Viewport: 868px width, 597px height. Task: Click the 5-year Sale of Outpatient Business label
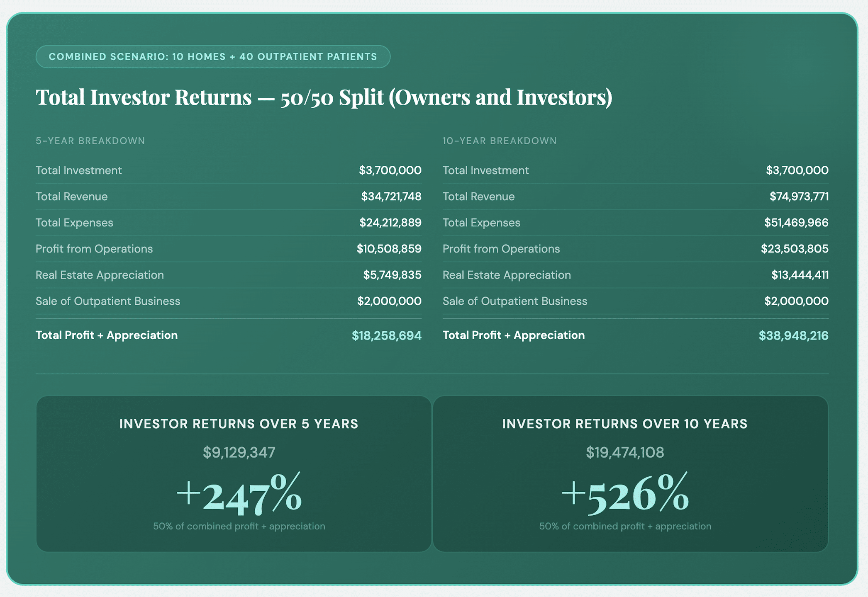(x=108, y=301)
